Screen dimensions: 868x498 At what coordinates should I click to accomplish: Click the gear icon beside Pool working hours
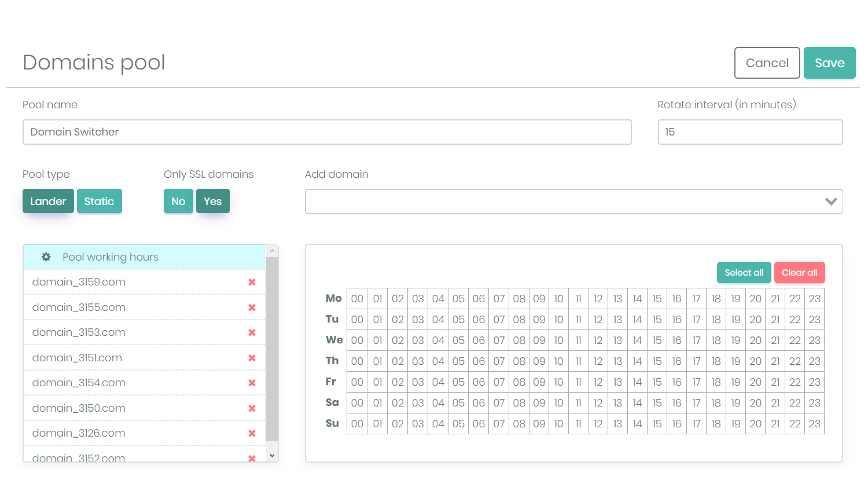click(x=46, y=257)
